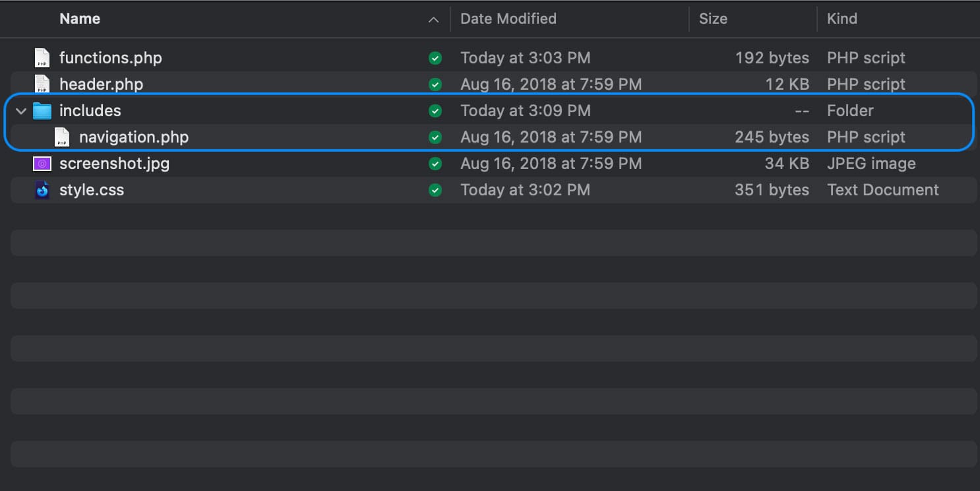This screenshot has height=491, width=980.
Task: Click the sync status badge for screenshot.jpg
Action: coord(435,164)
